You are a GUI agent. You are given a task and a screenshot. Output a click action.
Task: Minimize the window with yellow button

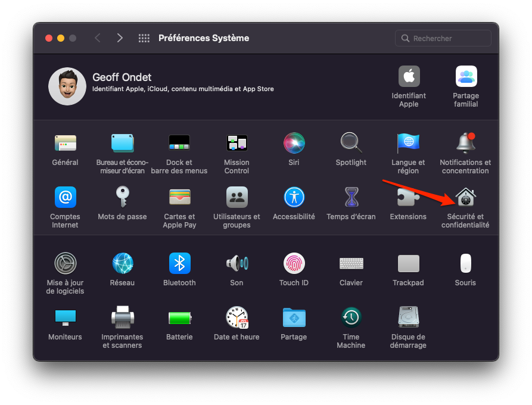click(x=61, y=38)
